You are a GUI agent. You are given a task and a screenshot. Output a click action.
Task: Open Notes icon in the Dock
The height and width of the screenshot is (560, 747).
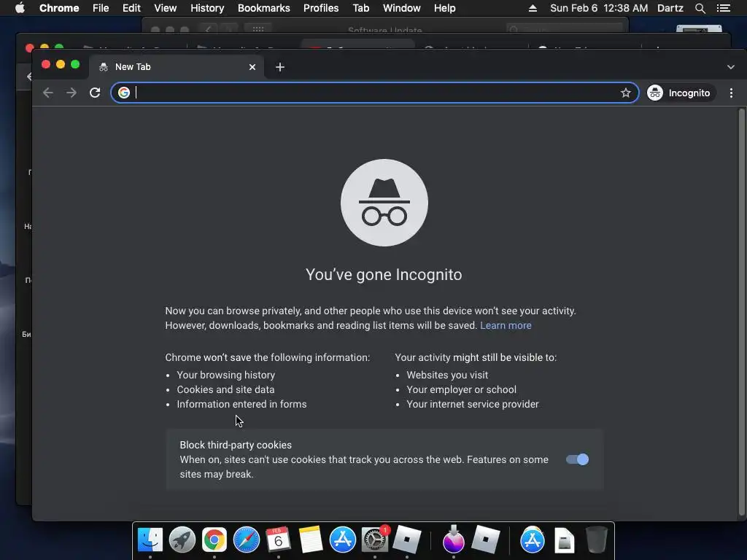click(311, 540)
